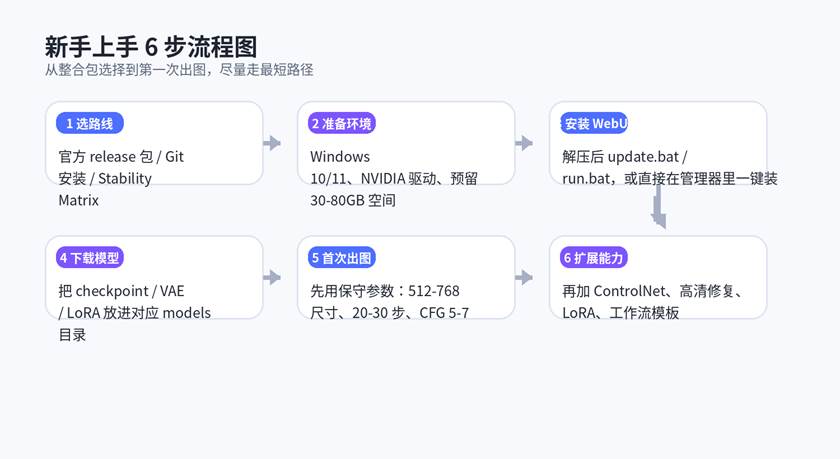Click the "30-80GB 空间" text line
This screenshot has width=840, height=459.
pos(353,200)
